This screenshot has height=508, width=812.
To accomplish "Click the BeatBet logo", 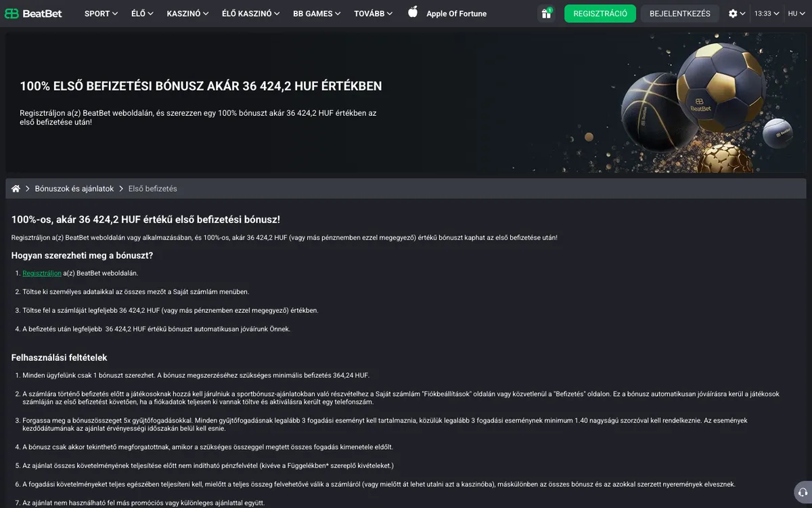I will pyautogui.click(x=33, y=14).
